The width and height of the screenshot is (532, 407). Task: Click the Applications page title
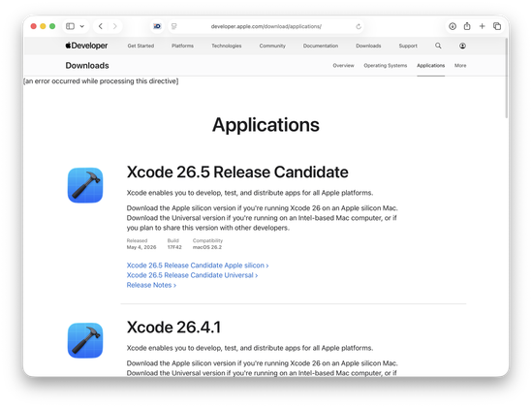click(266, 124)
